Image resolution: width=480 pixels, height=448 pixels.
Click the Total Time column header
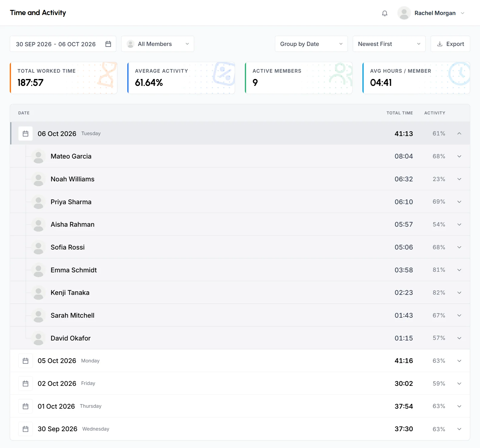(x=400, y=113)
